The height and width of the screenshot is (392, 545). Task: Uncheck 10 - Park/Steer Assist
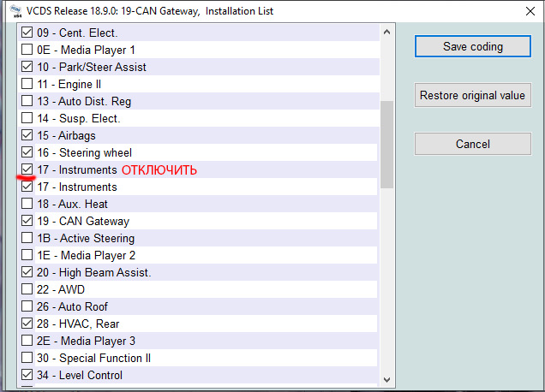pos(27,67)
